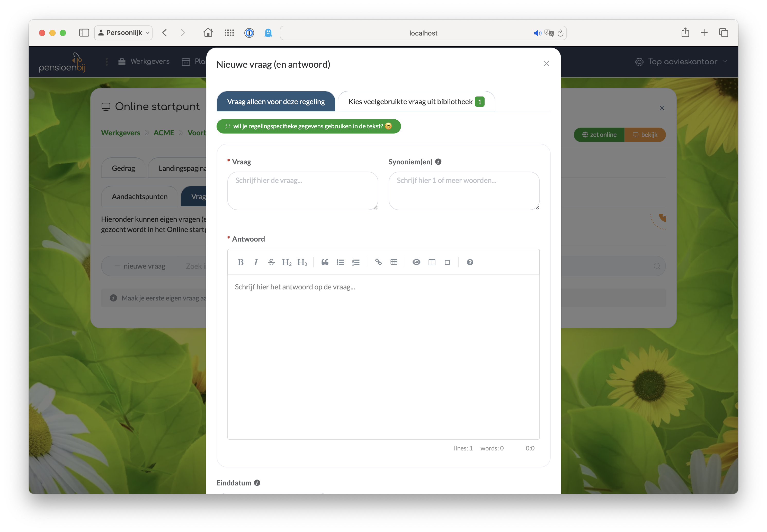Insert a table in the answer
The image size is (767, 532).
[394, 262]
